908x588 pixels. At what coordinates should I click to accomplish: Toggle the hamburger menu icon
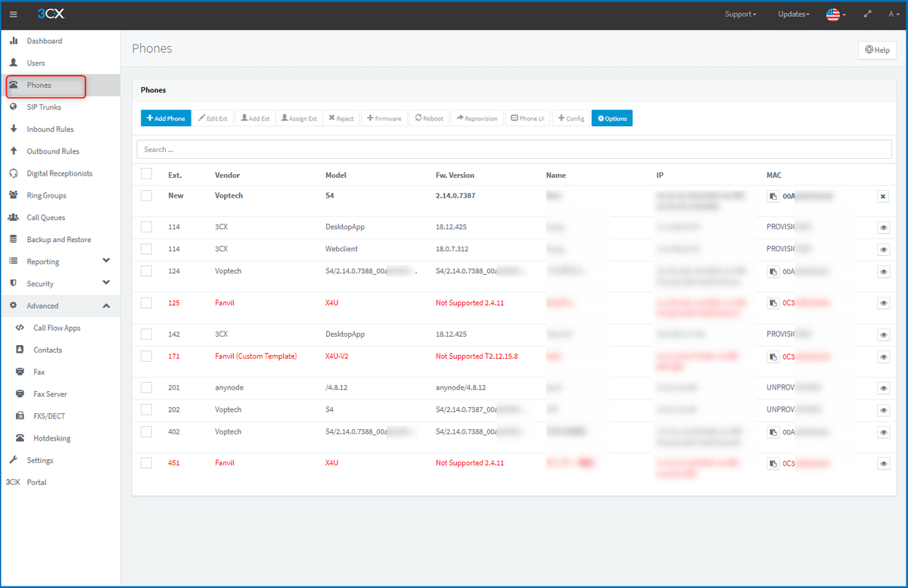point(14,14)
